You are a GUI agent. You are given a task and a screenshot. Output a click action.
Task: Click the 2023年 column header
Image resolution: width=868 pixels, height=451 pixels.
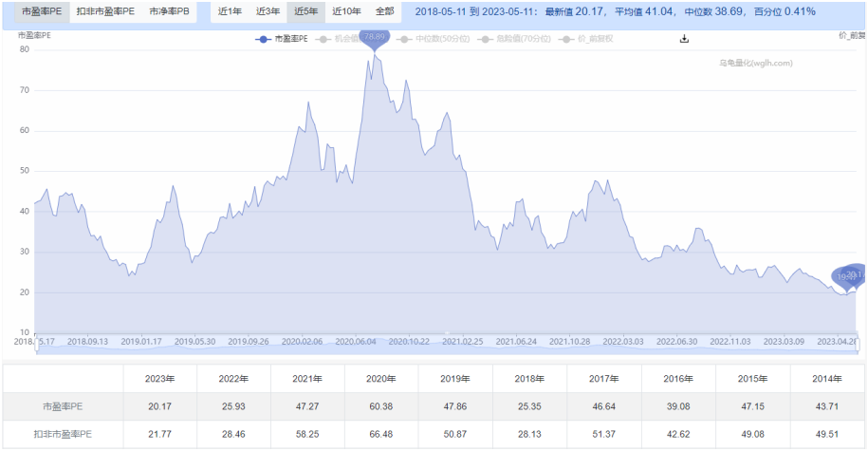click(159, 378)
